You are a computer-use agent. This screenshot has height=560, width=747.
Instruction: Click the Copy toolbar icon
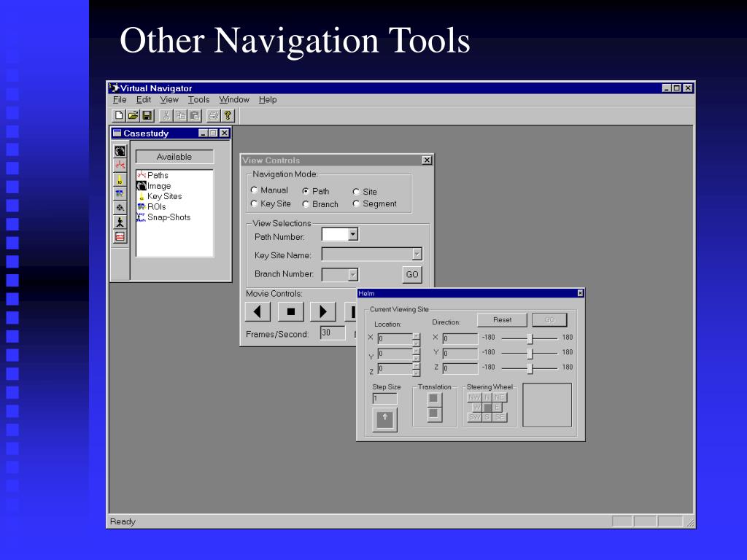pos(181,115)
